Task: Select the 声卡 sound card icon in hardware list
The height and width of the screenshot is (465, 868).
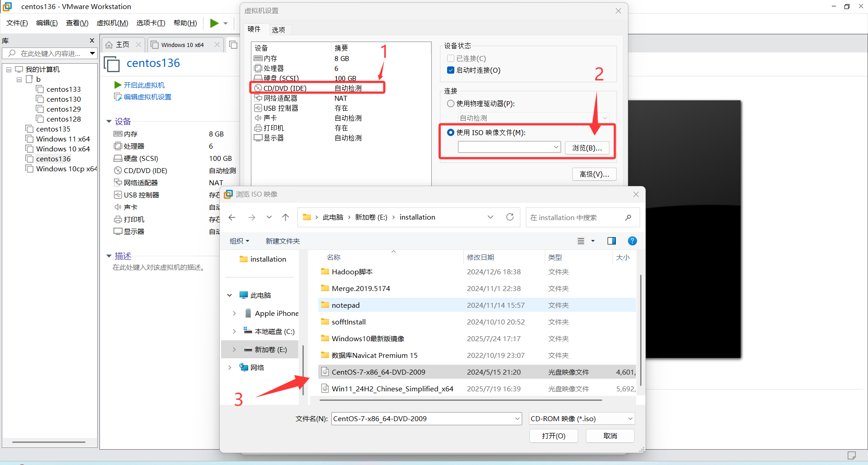Action: 258,118
